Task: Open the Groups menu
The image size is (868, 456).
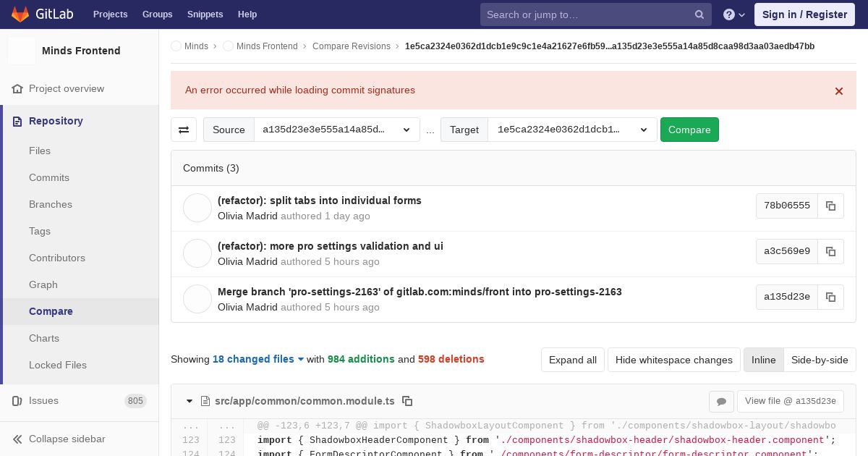Action: (x=158, y=14)
